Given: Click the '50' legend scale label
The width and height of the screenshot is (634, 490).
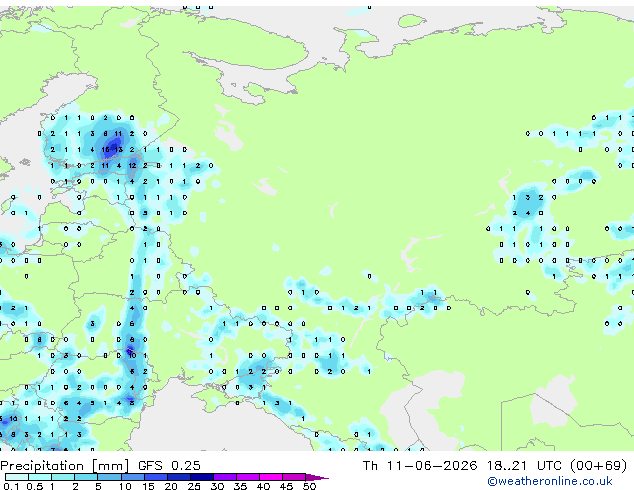Looking at the screenshot, I should [x=309, y=486].
